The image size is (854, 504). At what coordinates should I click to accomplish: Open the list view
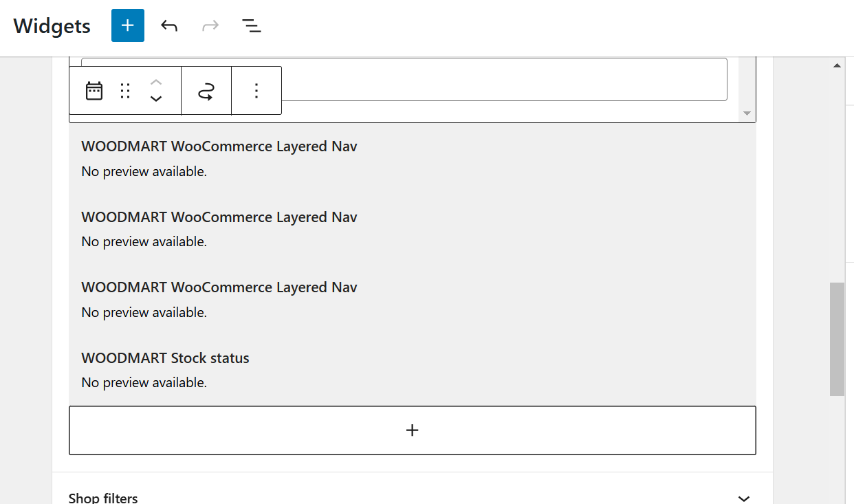tap(252, 25)
